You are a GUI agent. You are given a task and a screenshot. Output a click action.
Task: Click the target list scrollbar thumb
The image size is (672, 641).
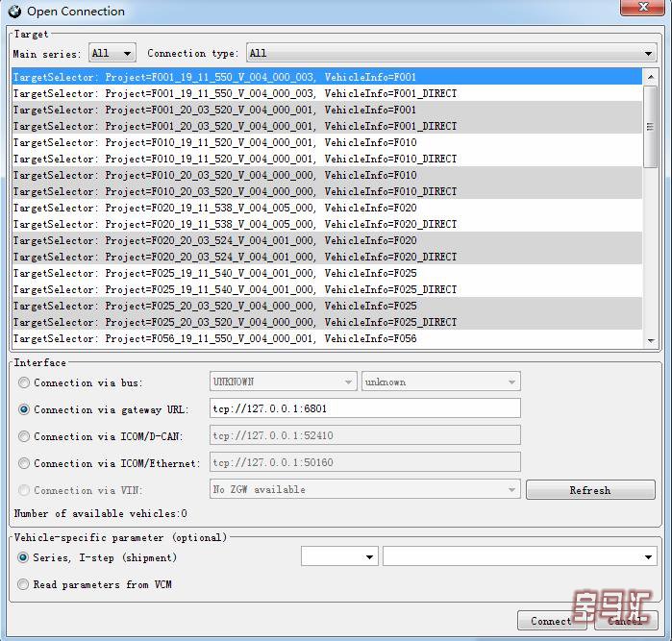point(651,127)
